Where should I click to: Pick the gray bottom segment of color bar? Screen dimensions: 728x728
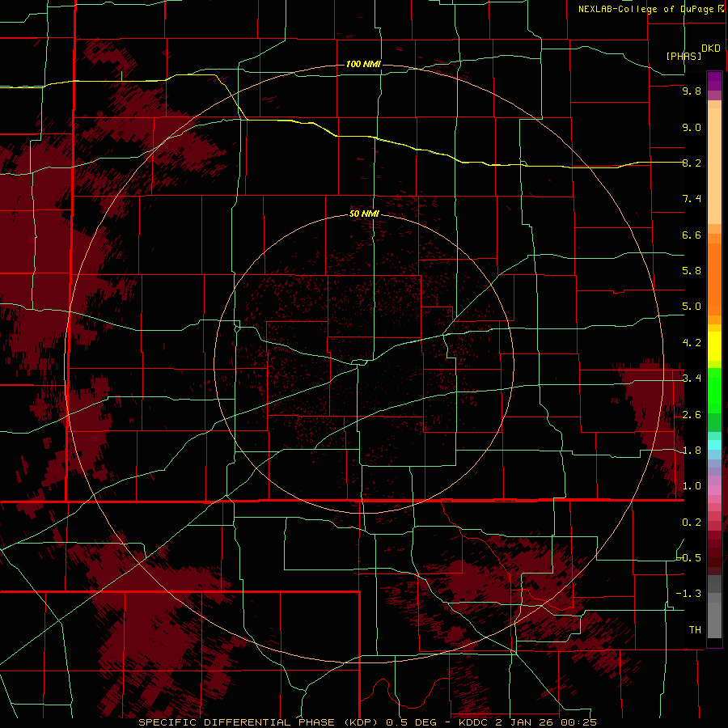click(714, 616)
